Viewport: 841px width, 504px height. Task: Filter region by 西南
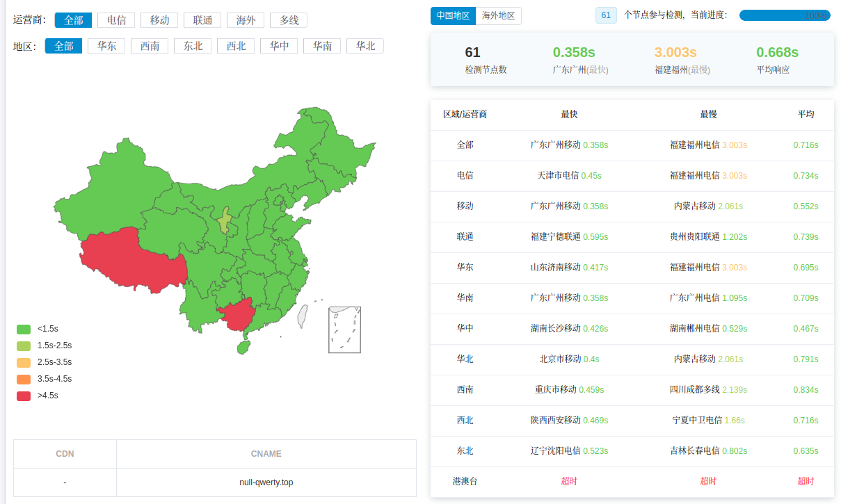[150, 46]
